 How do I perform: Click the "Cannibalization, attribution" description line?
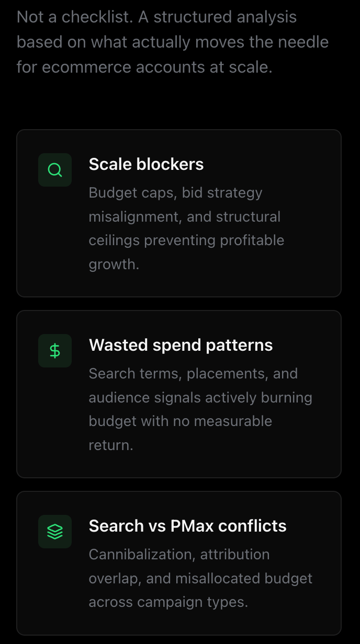[x=179, y=555]
